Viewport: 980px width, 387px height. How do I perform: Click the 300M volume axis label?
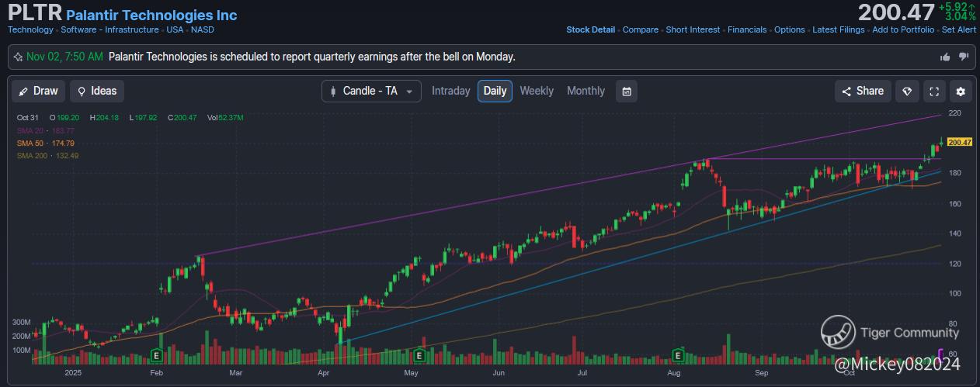[x=21, y=323]
